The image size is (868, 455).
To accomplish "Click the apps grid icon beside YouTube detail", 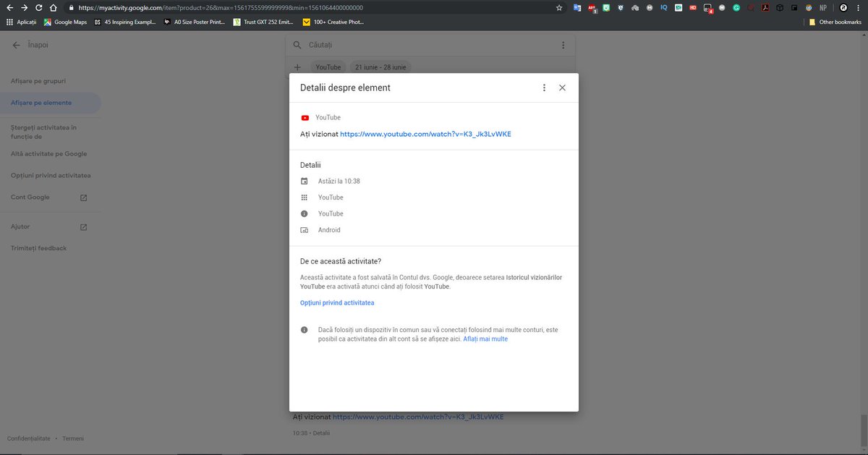I will (305, 197).
